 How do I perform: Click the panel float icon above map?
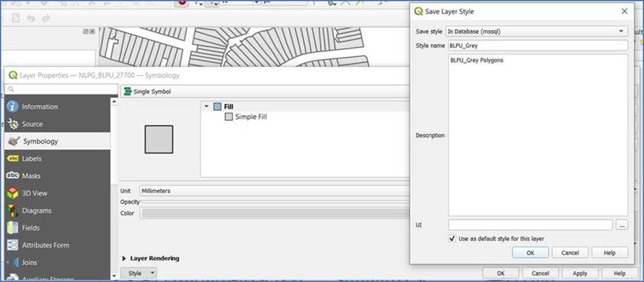(x=86, y=31)
